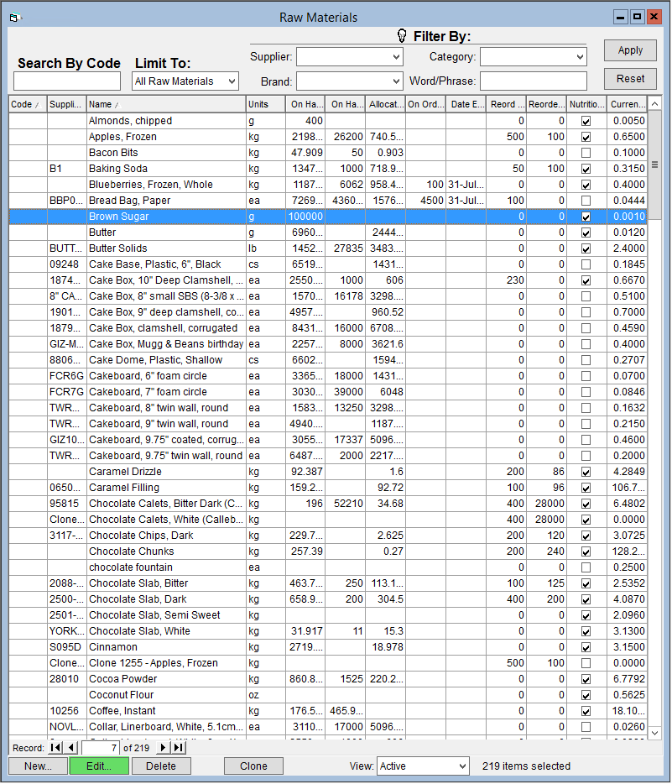Click the record number field showing 7
672x784 pixels.
(101, 748)
